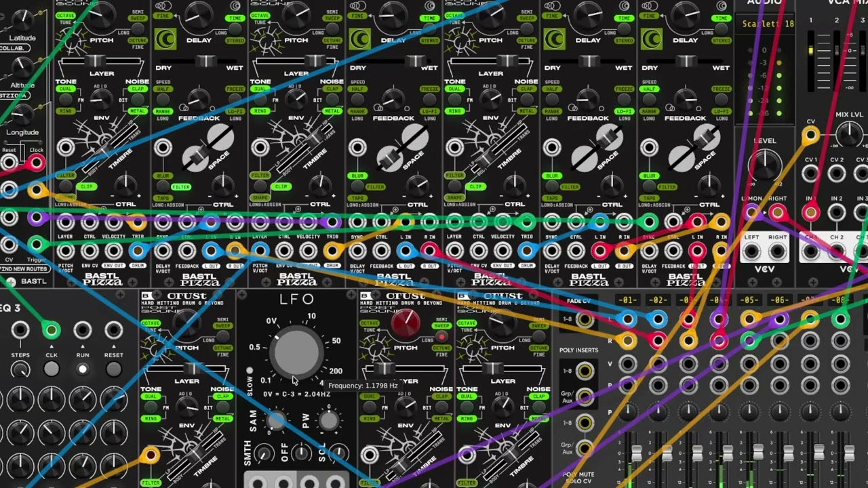868x488 pixels.
Task: Click the SYNC jack on rightmost Pizza Delay
Action: point(650,222)
